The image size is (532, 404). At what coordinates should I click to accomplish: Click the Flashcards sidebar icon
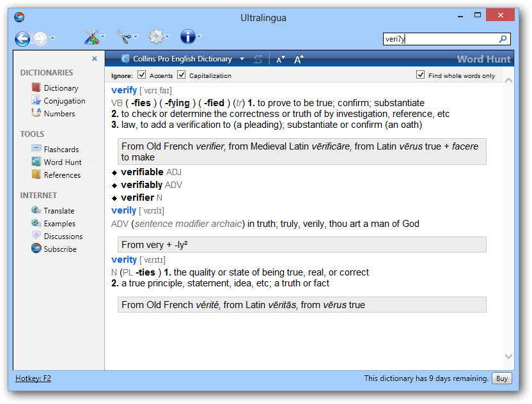click(36, 148)
